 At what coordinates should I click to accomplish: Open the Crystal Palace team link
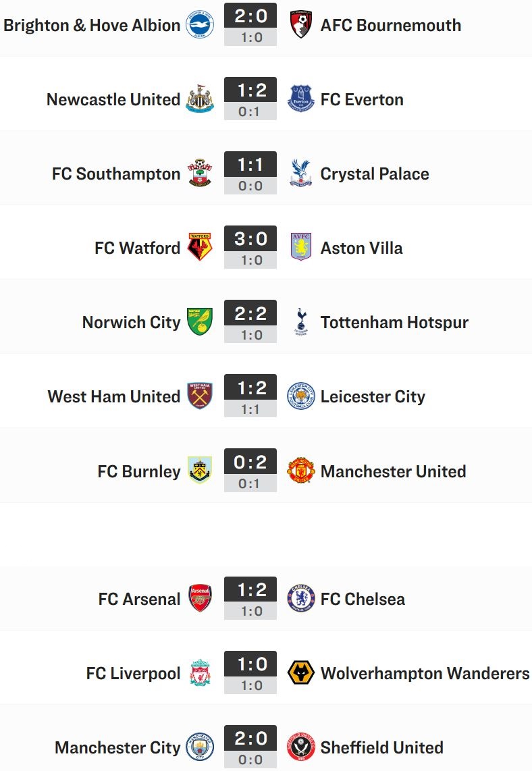tap(375, 174)
